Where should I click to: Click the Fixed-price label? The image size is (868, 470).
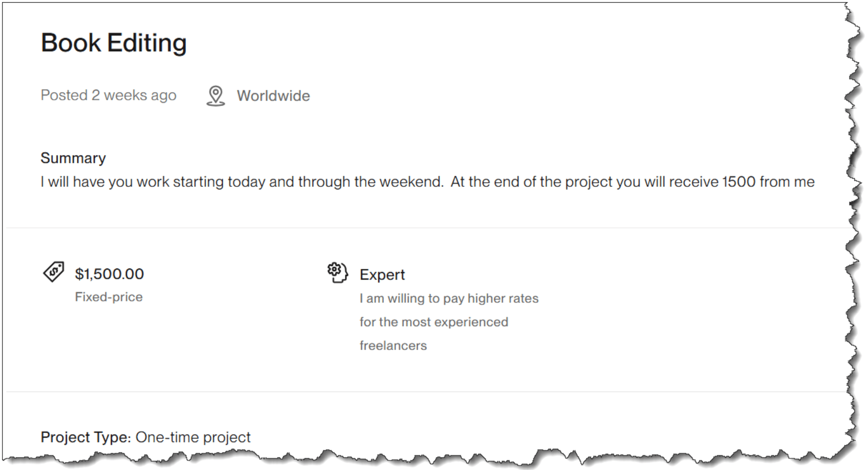point(109,297)
